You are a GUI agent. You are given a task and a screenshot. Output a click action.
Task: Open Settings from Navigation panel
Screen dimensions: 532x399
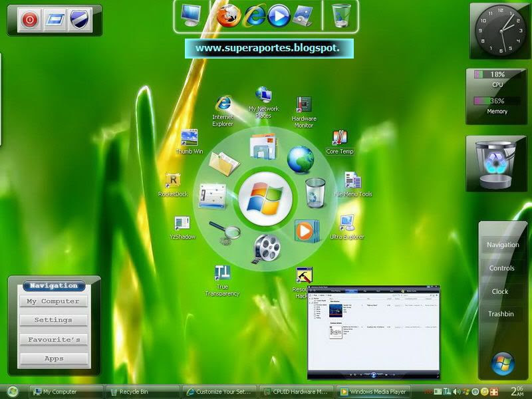pos(53,320)
